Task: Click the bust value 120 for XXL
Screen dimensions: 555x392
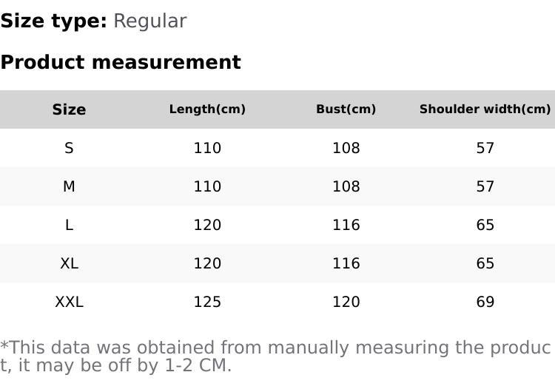Action: point(346,302)
